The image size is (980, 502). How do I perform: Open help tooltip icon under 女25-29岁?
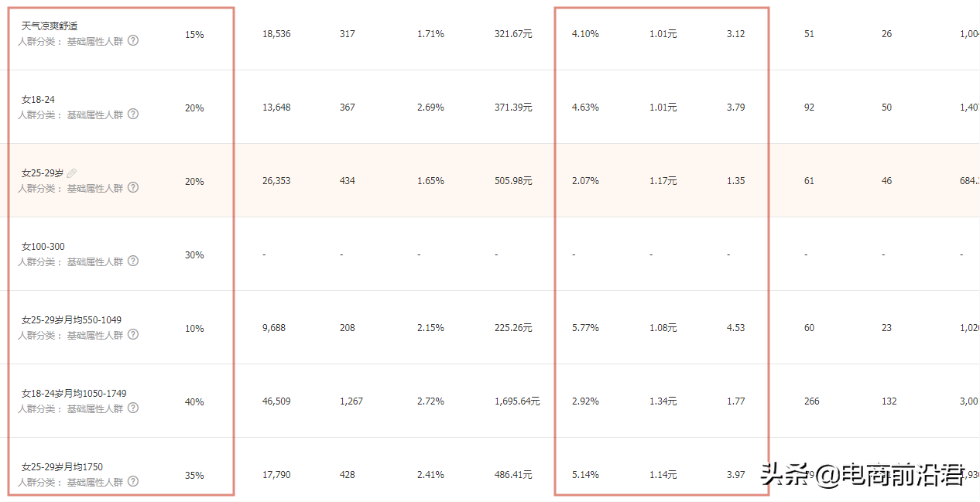coord(133,187)
